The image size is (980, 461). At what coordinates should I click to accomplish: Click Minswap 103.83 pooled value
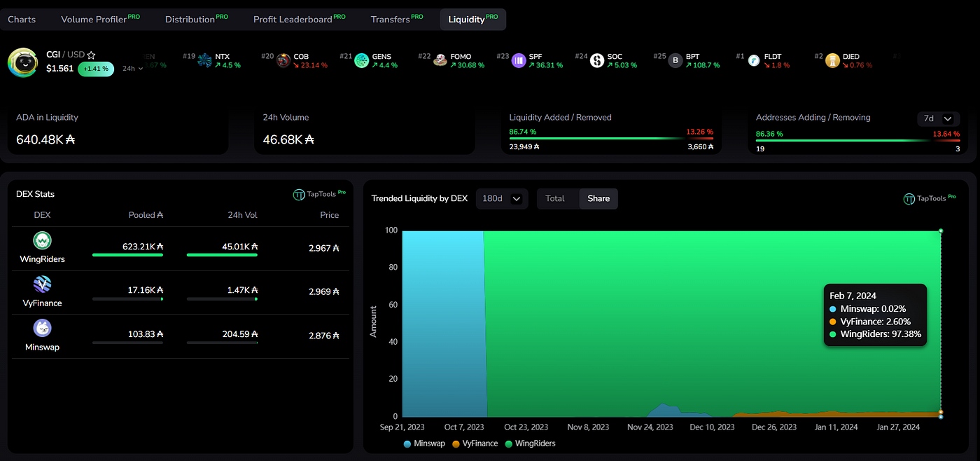(144, 335)
